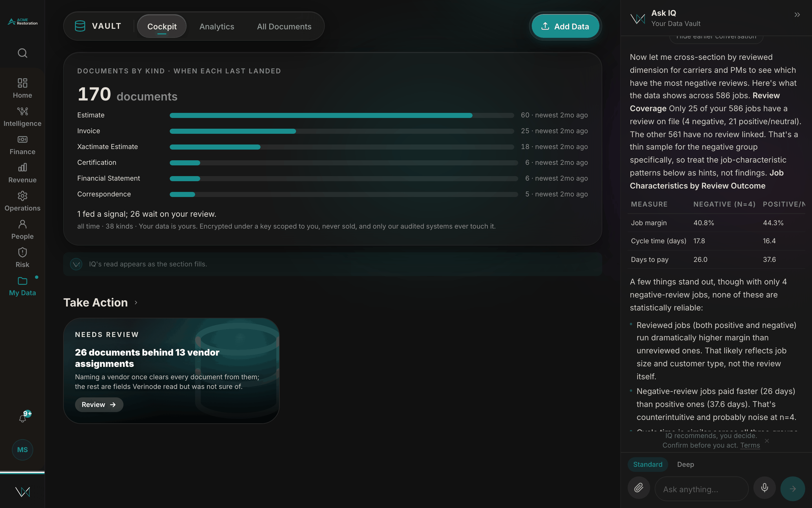
Task: Click the Job margin table row
Action: 716,223
